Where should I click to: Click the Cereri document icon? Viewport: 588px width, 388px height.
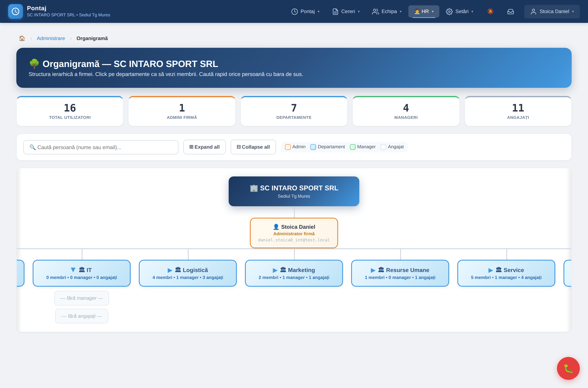335,12
